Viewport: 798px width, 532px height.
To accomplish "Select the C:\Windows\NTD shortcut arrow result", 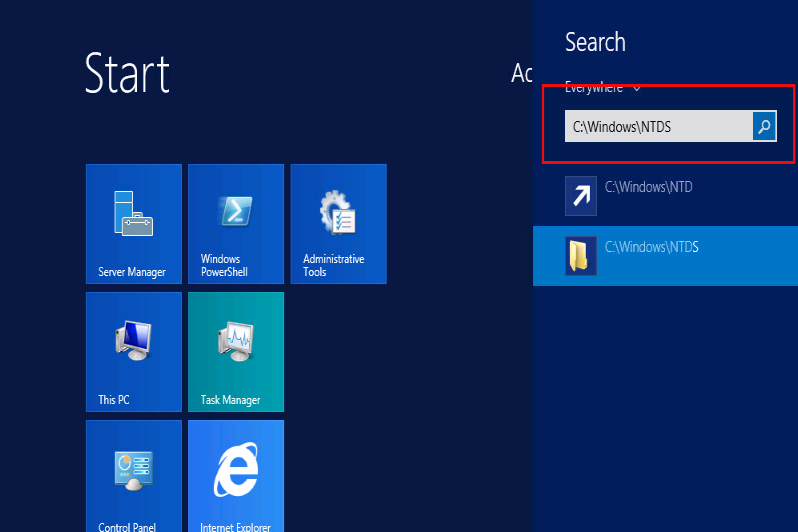I will (x=665, y=196).
